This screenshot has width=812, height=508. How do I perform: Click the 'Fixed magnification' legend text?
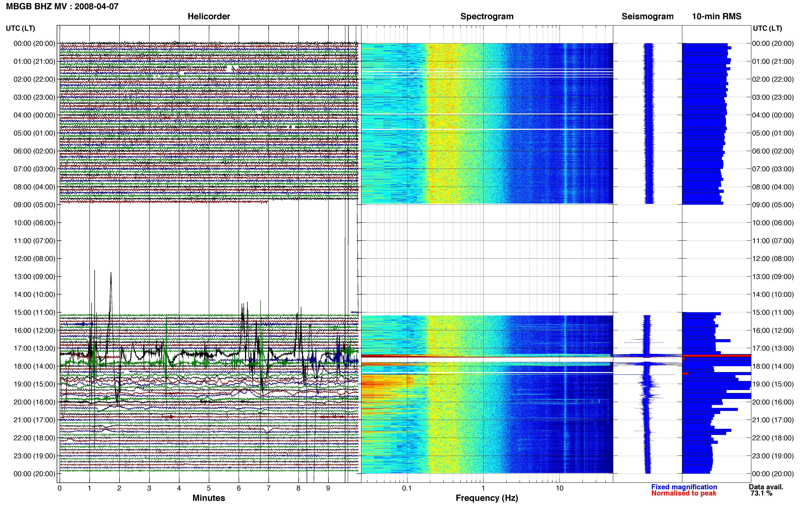pos(684,487)
